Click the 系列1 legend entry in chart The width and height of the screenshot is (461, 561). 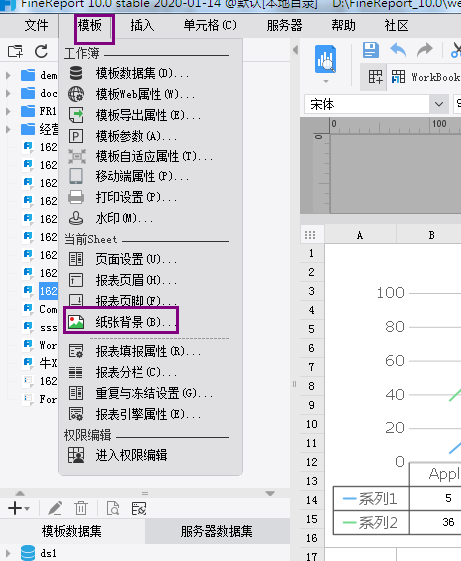370,498
